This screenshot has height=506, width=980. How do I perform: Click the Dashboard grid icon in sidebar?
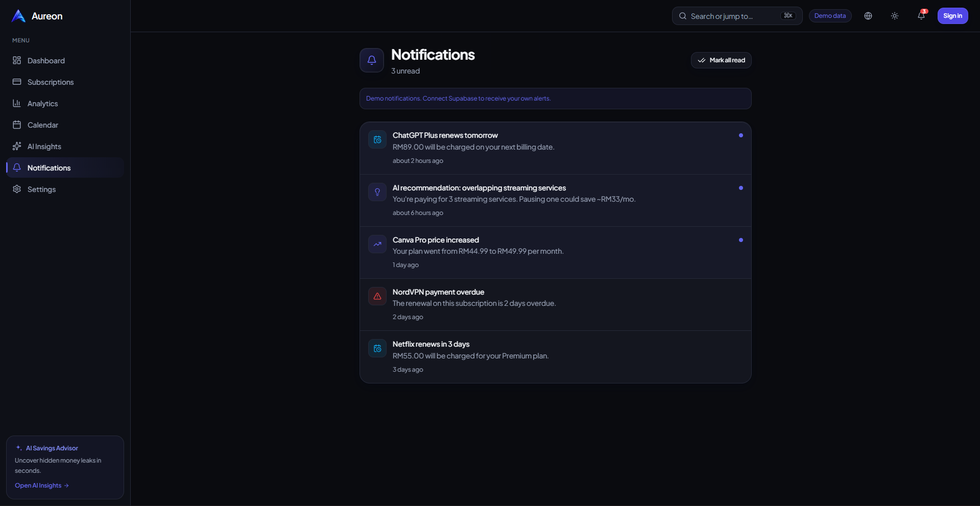[x=17, y=60]
